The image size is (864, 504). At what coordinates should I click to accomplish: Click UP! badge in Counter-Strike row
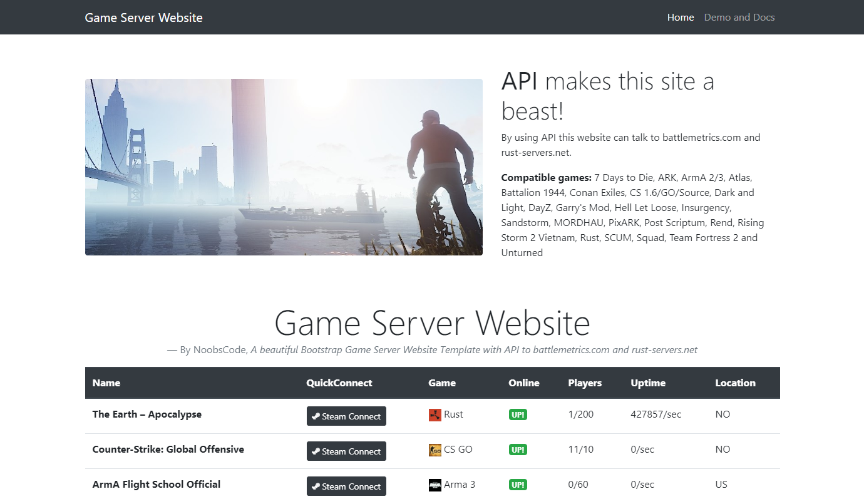[518, 450]
